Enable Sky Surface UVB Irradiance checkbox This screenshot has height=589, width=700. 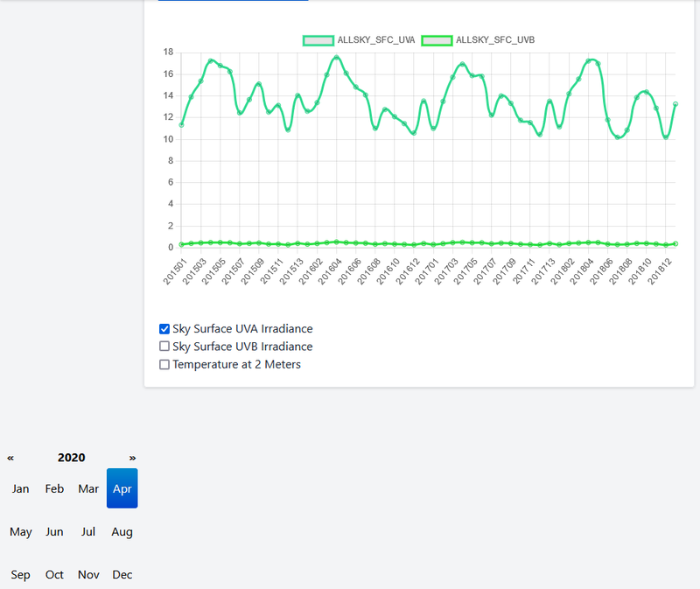click(x=164, y=347)
